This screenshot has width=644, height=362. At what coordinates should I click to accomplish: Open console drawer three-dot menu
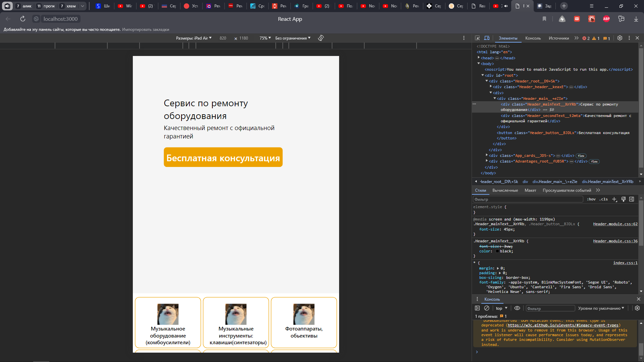477,299
